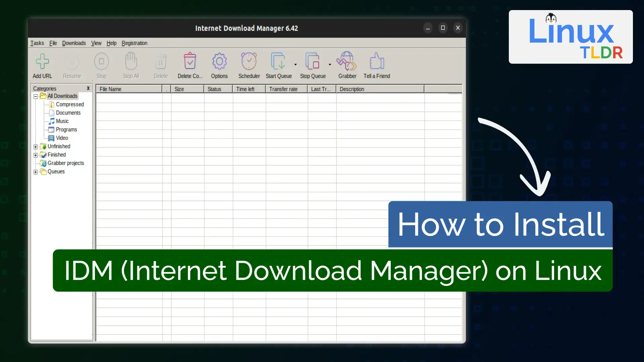Click Tell a Friend thumbs-up icon

[377, 61]
